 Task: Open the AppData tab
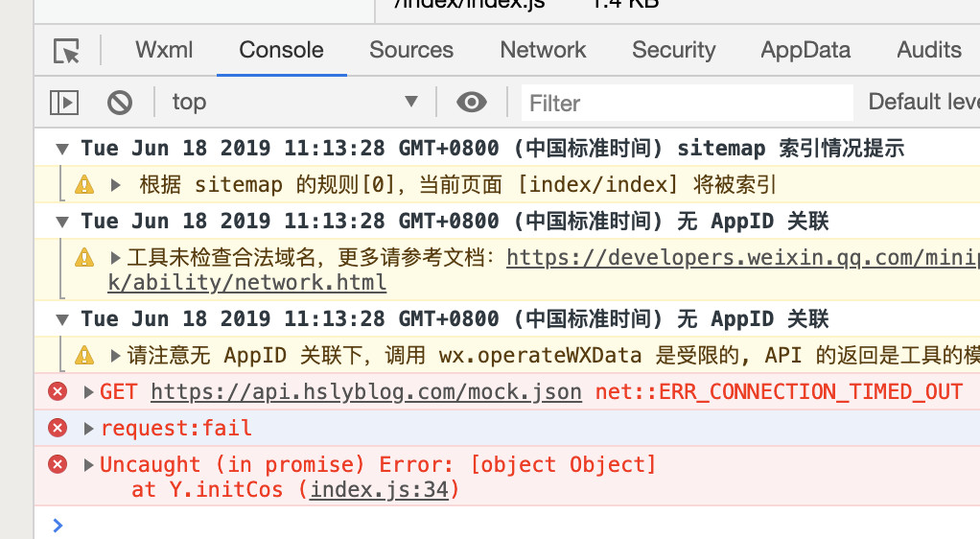(x=805, y=50)
